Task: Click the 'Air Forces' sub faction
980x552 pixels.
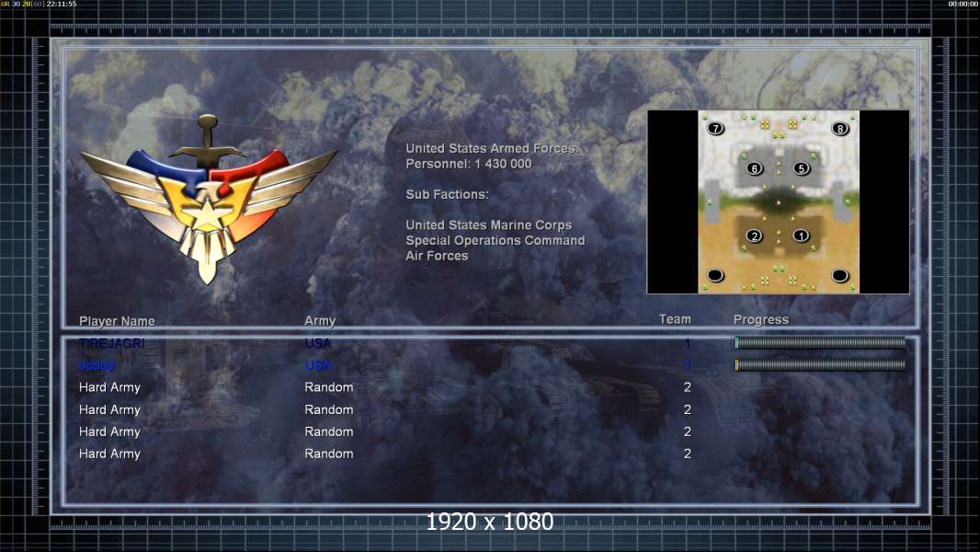Action: pyautogui.click(x=437, y=256)
